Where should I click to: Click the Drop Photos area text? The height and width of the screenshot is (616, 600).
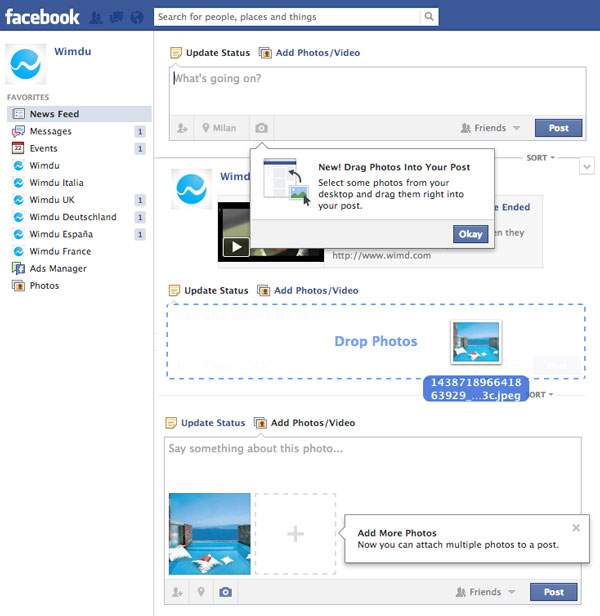(376, 341)
